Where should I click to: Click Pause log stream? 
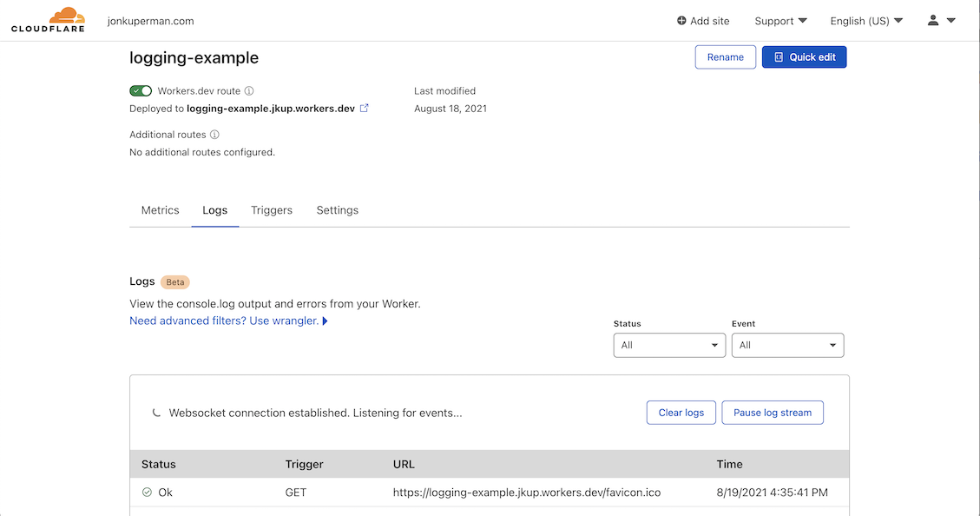click(x=772, y=413)
